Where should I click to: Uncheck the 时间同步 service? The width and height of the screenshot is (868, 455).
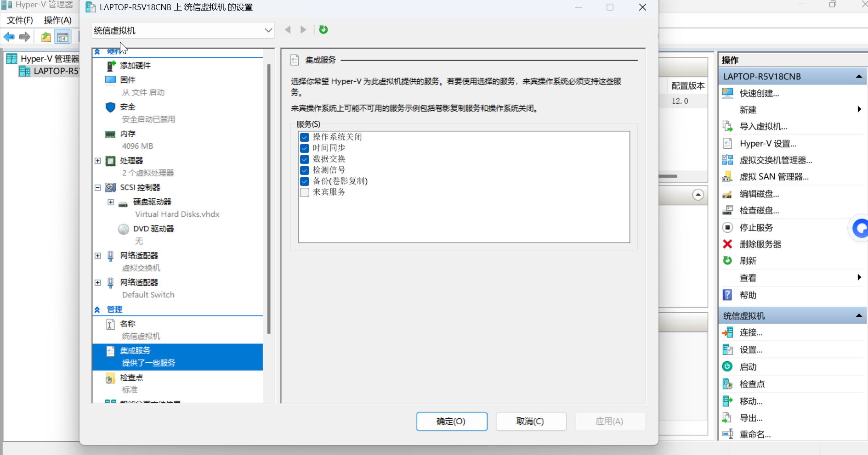pos(304,148)
